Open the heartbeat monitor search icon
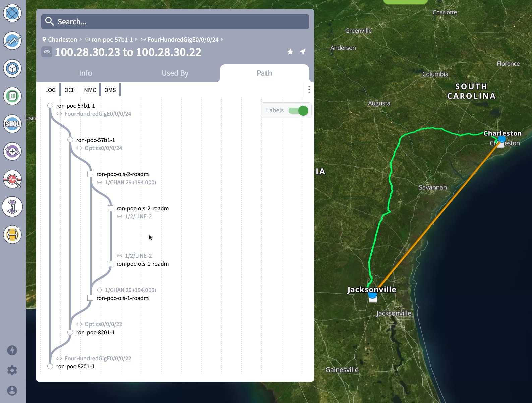 (12, 179)
